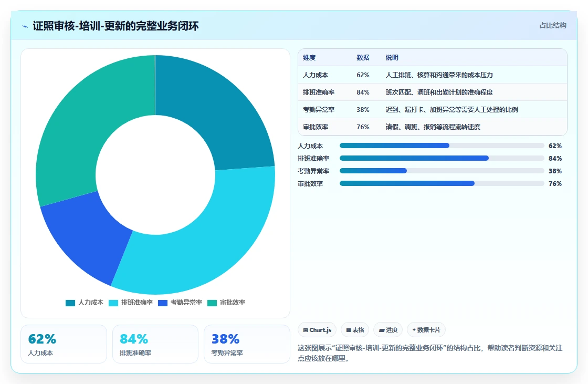This screenshot has width=588, height=384.
Task: Click the lightning icon beside the title
Action: click(x=25, y=26)
